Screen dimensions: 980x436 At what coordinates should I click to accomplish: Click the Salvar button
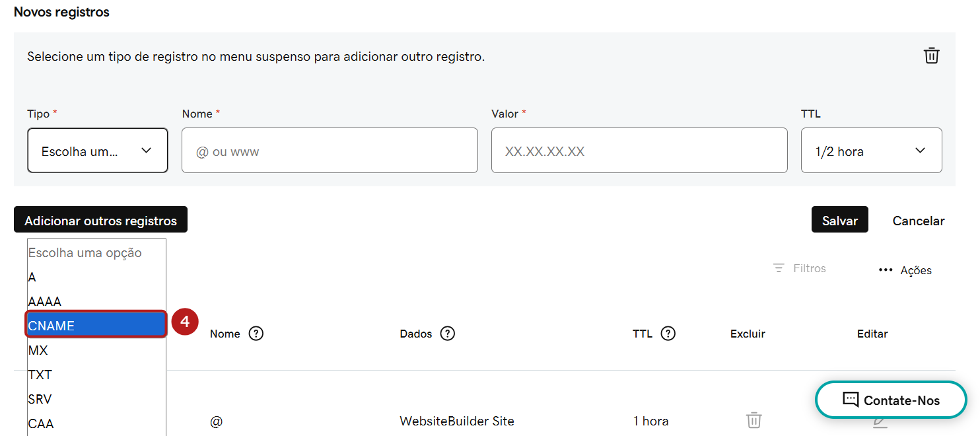[x=840, y=220]
